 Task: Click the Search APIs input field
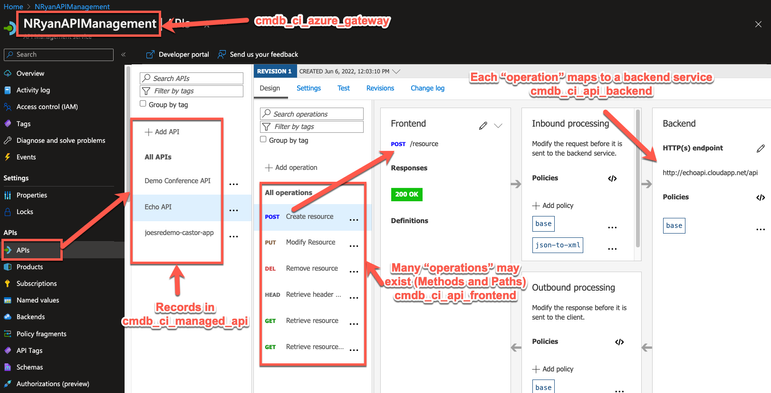coord(192,78)
